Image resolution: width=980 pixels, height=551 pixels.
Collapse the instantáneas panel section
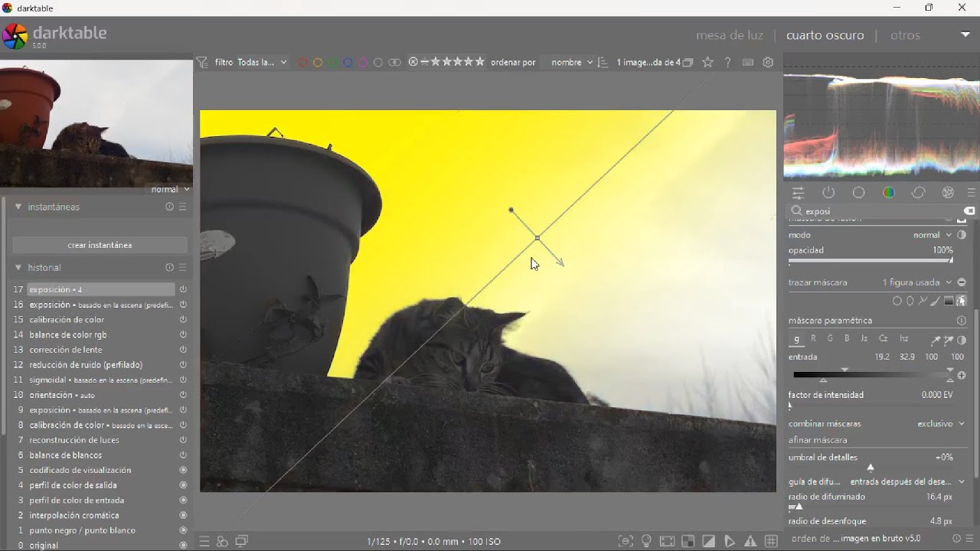[x=18, y=207]
